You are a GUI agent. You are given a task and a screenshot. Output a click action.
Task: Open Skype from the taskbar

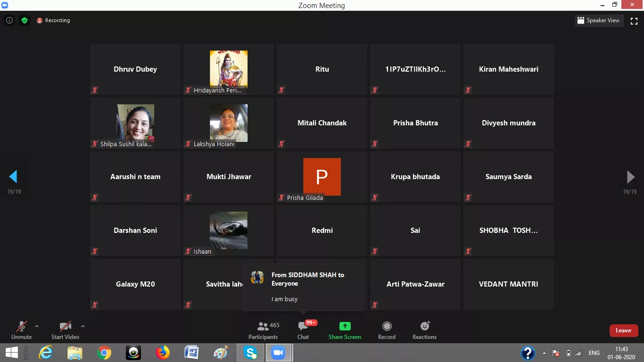click(250, 353)
